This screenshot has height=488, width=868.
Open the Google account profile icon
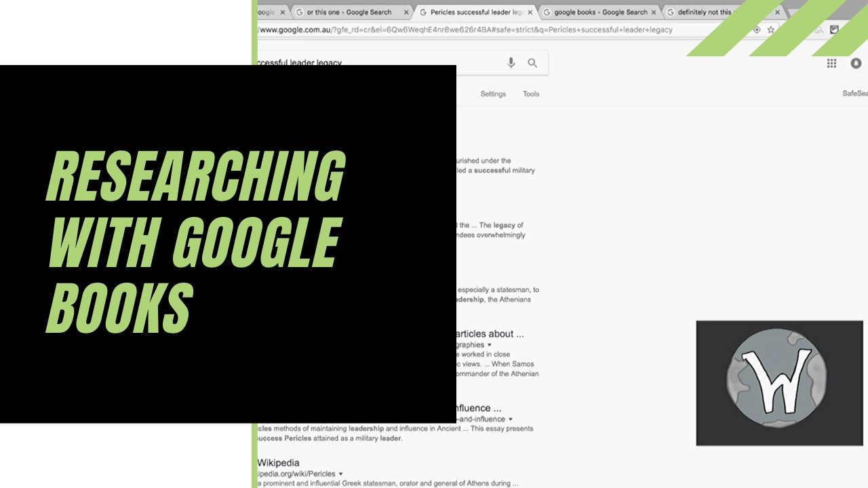pyautogui.click(x=856, y=63)
